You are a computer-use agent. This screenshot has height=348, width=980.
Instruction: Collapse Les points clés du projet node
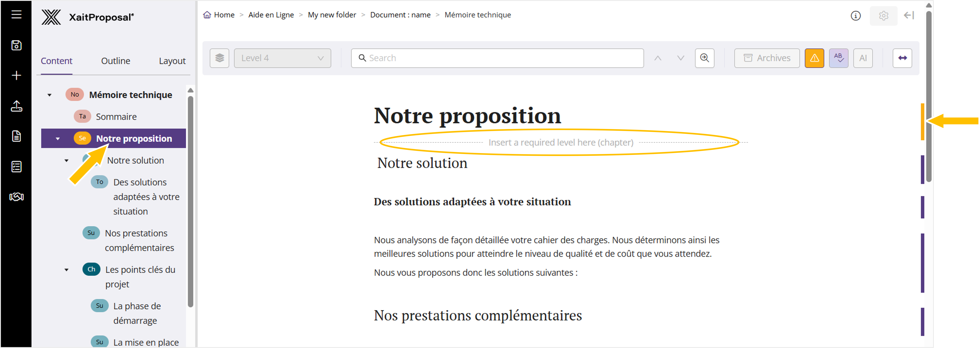coord(67,270)
